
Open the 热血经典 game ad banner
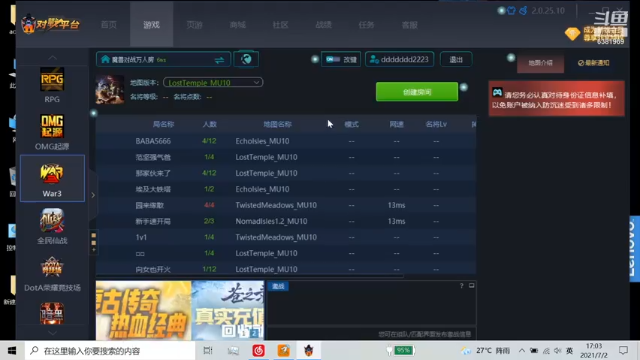tap(143, 310)
